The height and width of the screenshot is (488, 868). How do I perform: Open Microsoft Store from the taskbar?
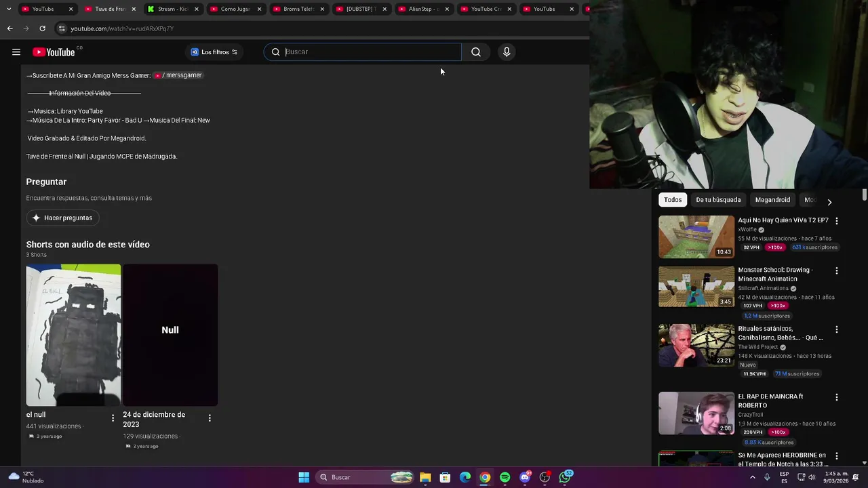[445, 477]
